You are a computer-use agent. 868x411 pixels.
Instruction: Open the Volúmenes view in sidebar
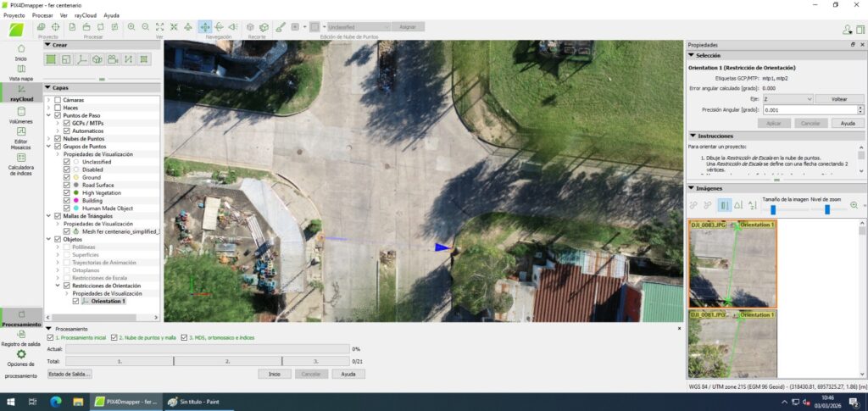[21, 115]
